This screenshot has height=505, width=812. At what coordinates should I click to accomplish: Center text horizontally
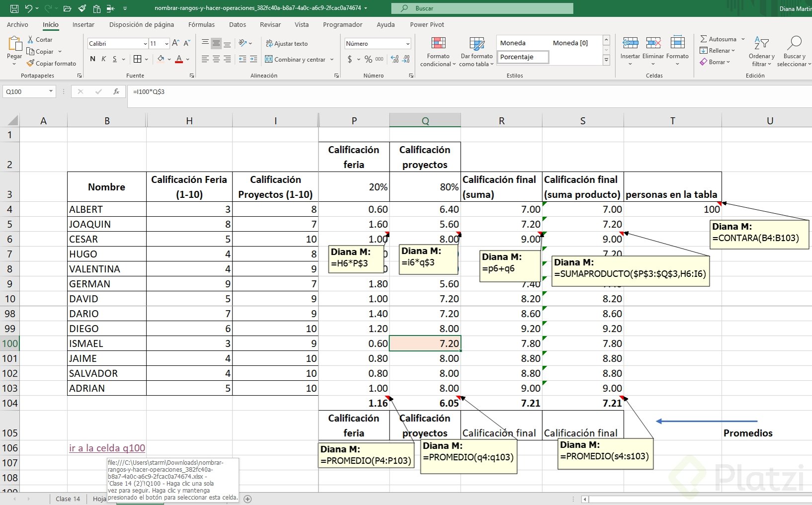216,59
